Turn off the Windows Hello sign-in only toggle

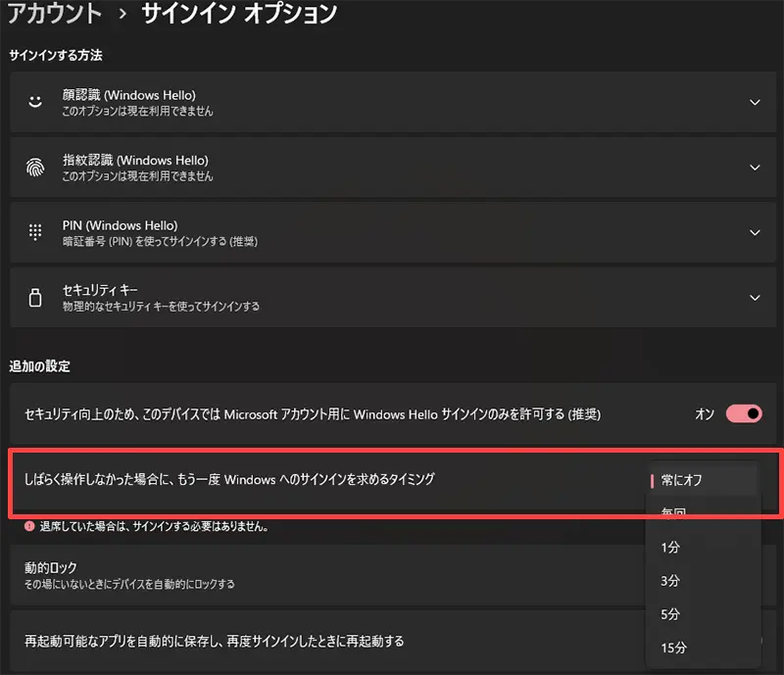pyautogui.click(x=744, y=413)
